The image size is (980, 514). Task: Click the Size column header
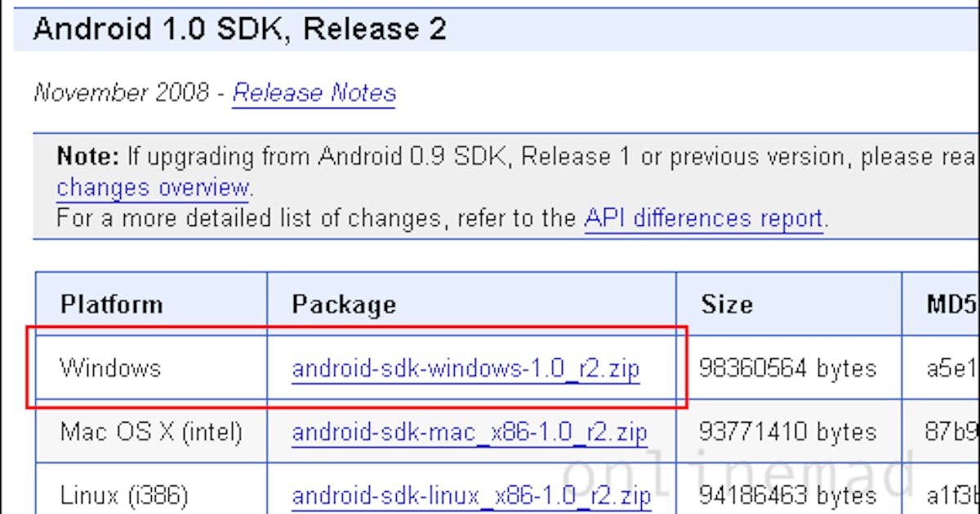pos(727,304)
